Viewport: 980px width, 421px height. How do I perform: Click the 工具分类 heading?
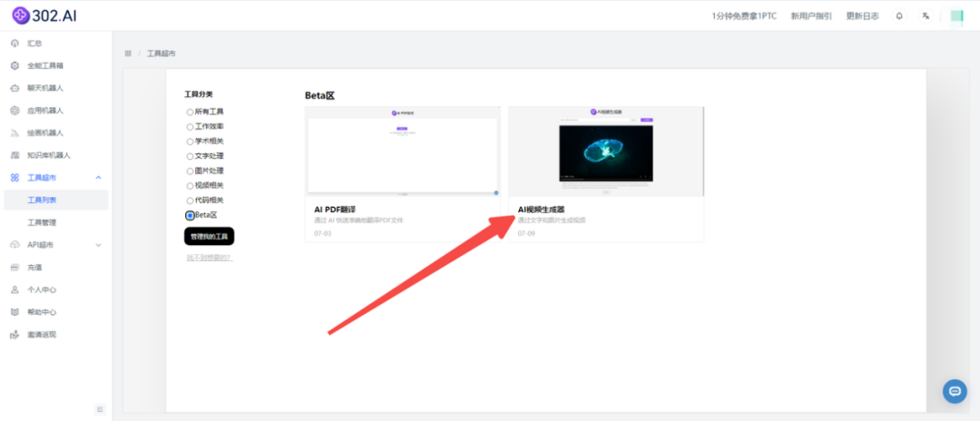[198, 94]
